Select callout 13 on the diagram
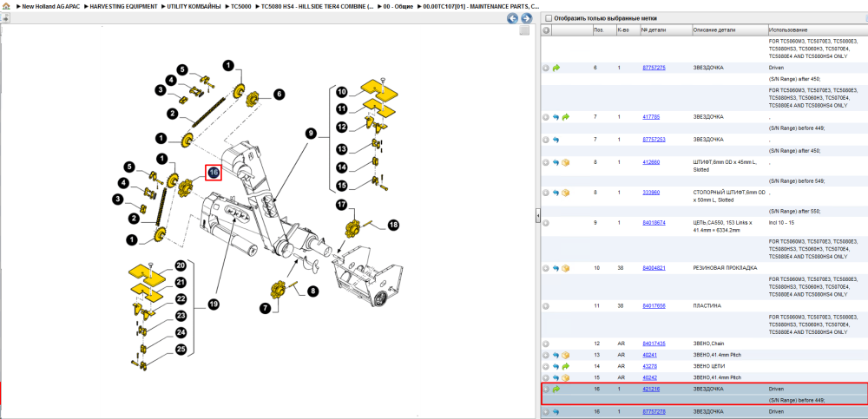 (x=342, y=149)
